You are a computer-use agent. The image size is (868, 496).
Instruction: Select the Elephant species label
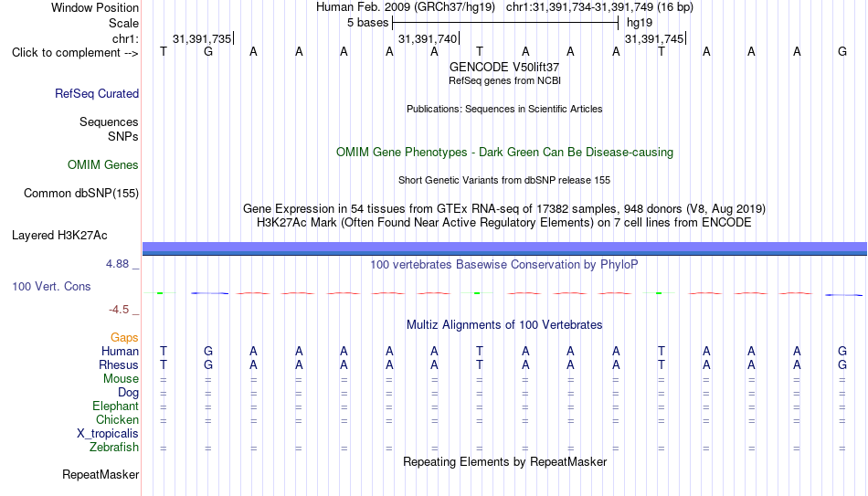tap(115, 406)
